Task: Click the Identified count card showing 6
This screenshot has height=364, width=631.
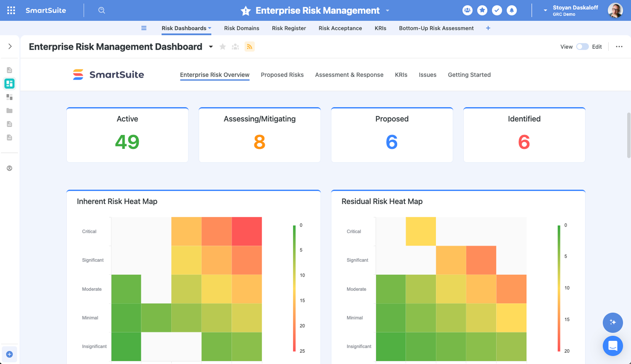Action: [x=524, y=135]
